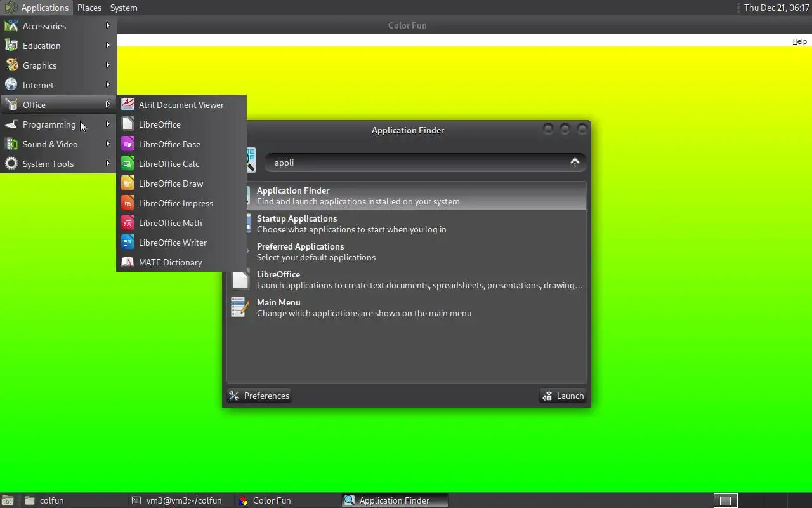Click the Office category icon

point(11,105)
